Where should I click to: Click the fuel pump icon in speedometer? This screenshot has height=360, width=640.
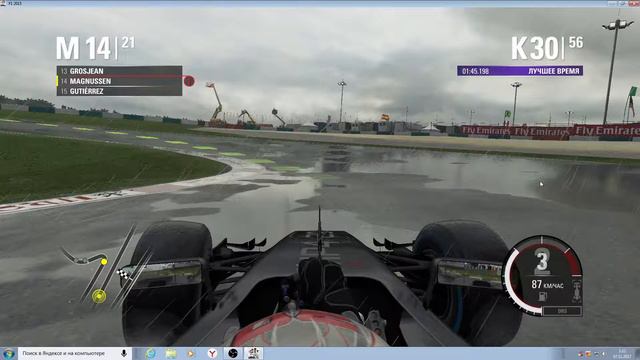(542, 297)
